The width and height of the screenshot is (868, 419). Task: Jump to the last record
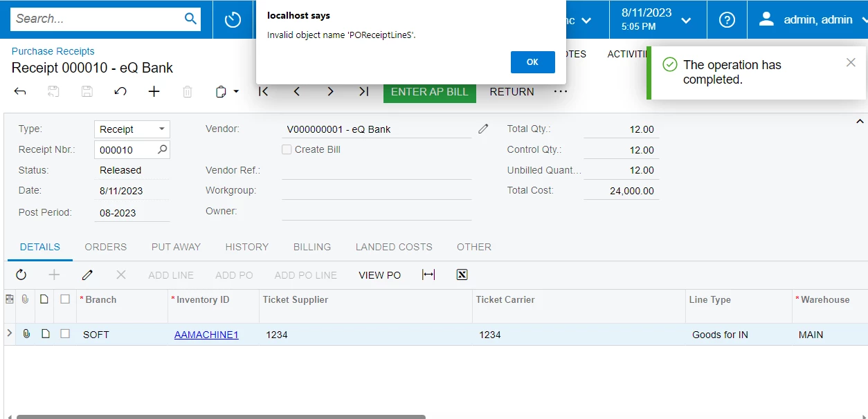pos(363,91)
